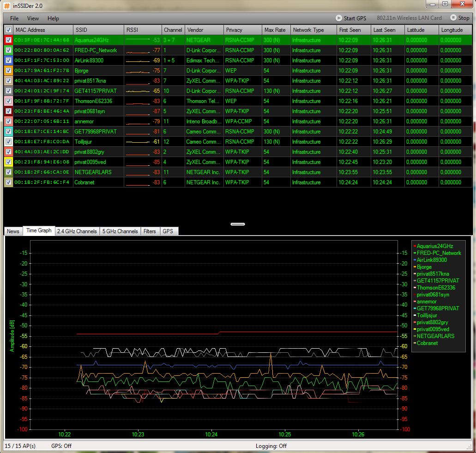
Task: Toggle the privat0095ved checkbox
Action: [x=8, y=162]
